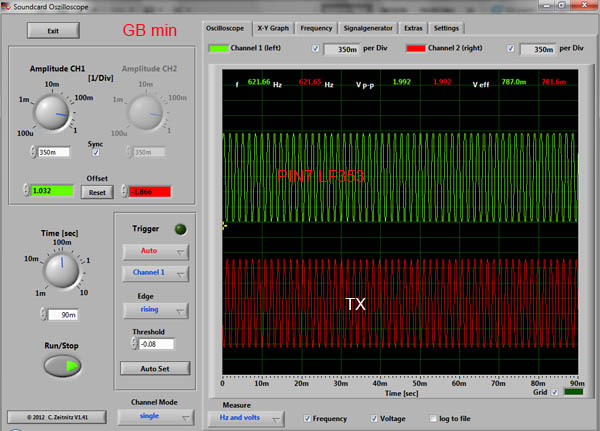Image resolution: width=600 pixels, height=431 pixels.
Task: Open the Trigger mode Auto dropdown
Action: pos(155,251)
